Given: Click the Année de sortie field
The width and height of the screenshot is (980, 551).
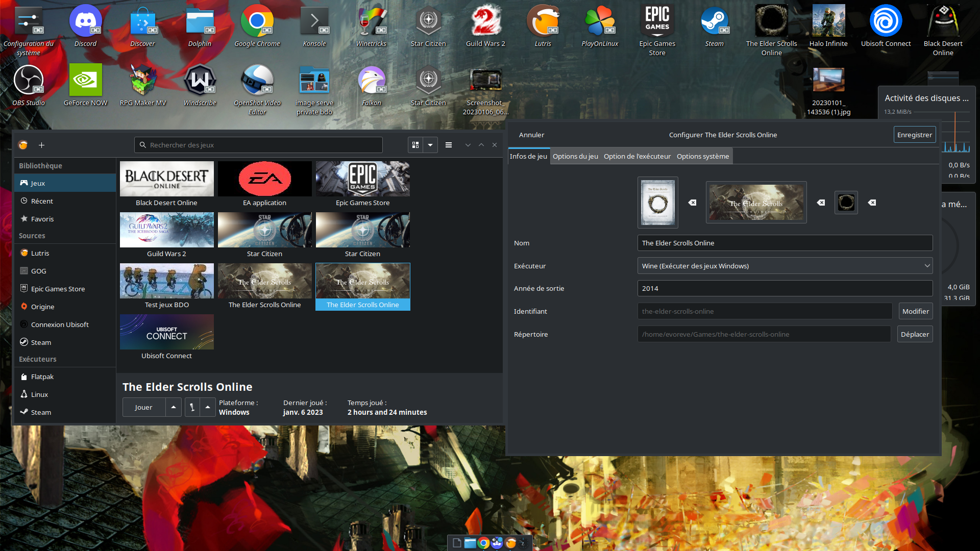Looking at the screenshot, I should [x=785, y=288].
